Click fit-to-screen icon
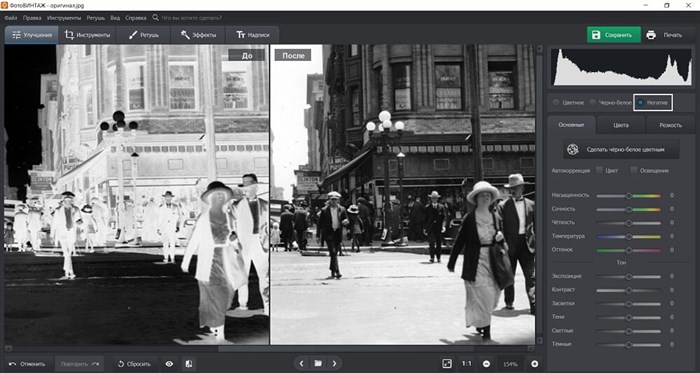Screen dimensions: 700x373 click(447, 364)
